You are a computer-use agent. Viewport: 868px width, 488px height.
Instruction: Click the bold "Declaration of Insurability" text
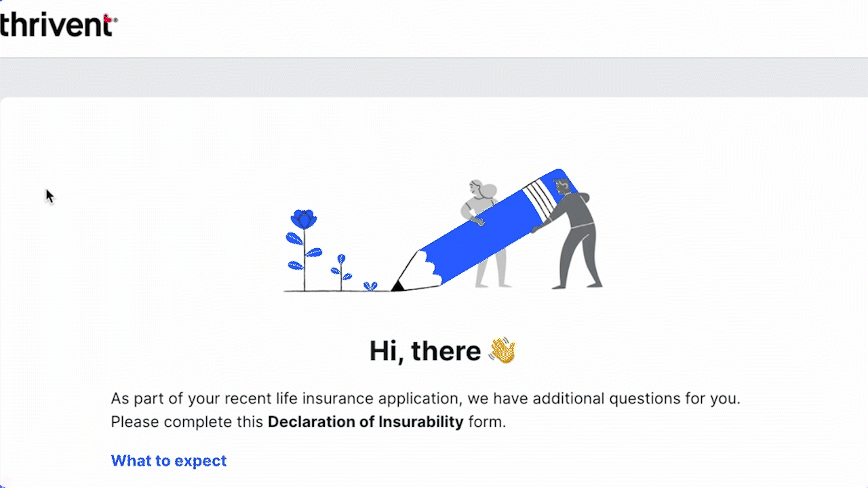tap(366, 422)
